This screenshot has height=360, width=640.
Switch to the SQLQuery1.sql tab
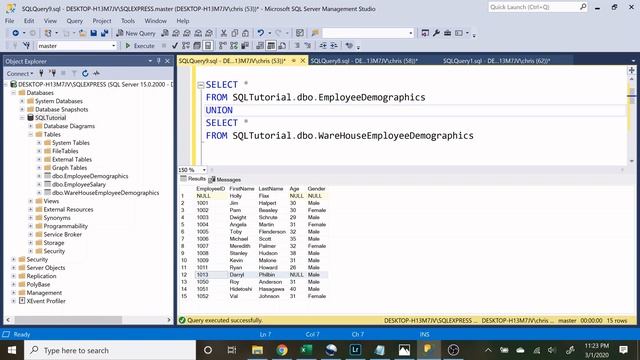(x=496, y=61)
